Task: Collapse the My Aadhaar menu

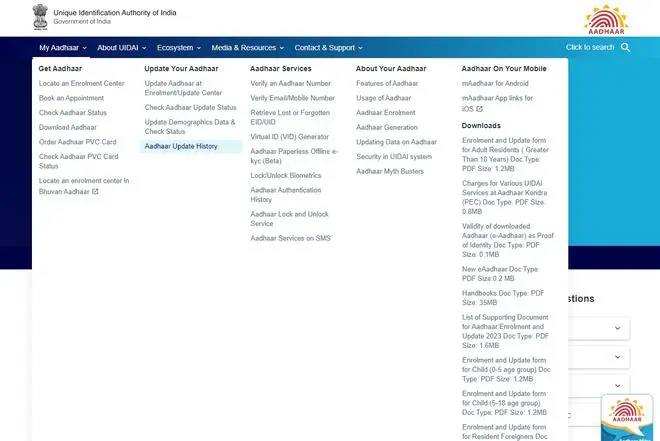Action: tap(63, 48)
